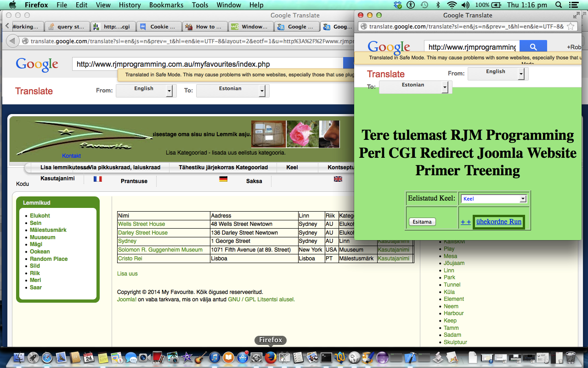This screenshot has height=368, width=588.
Task: Open Trash in the Dock
Action: 571,357
